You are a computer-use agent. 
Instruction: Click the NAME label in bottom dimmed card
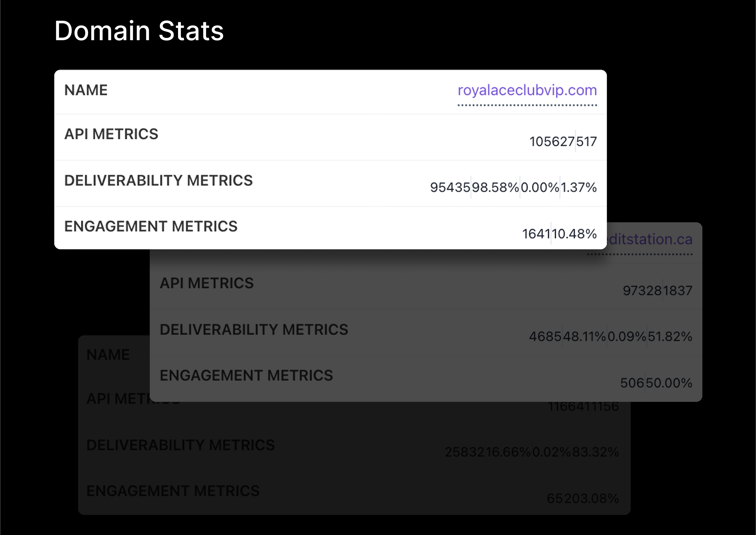coord(108,355)
